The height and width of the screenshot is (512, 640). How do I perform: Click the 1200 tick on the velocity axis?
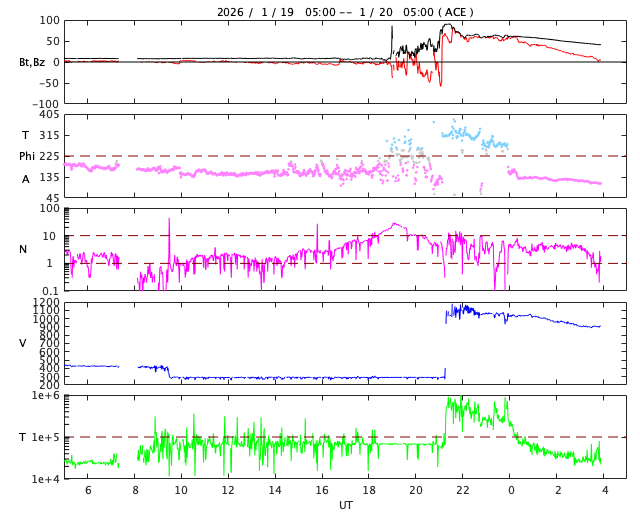[x=46, y=302]
